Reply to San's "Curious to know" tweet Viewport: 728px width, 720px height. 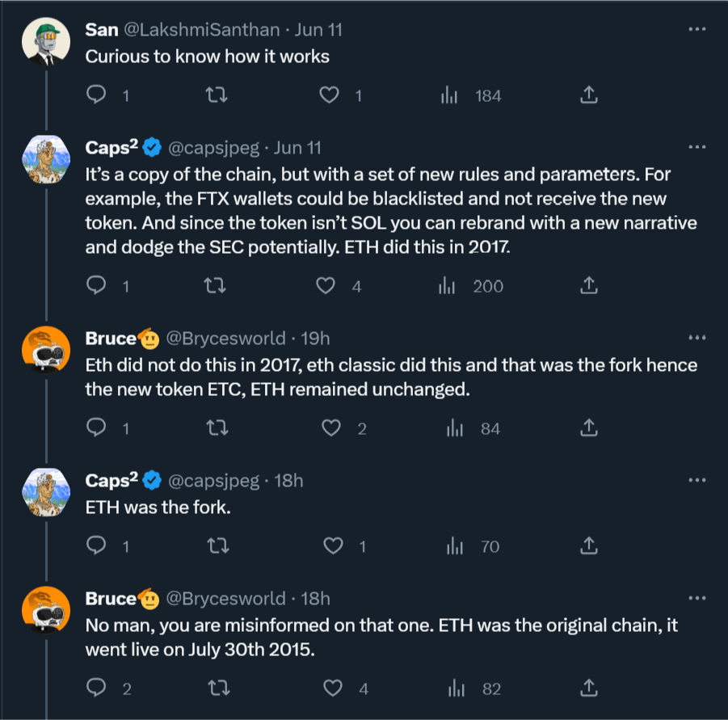(x=96, y=95)
